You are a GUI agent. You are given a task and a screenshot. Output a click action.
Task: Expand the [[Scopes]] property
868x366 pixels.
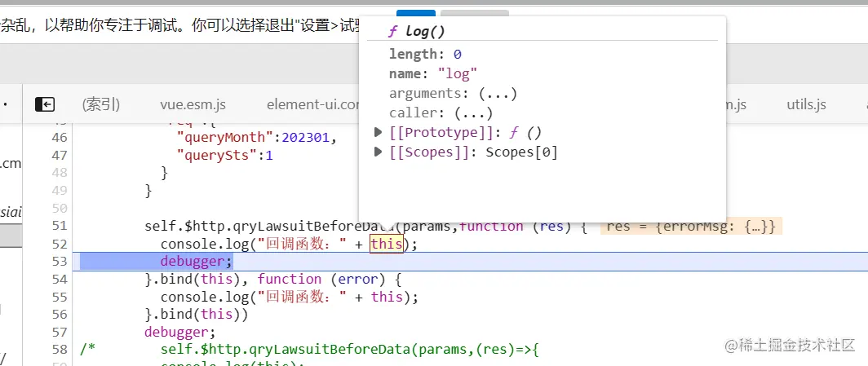pyautogui.click(x=378, y=152)
